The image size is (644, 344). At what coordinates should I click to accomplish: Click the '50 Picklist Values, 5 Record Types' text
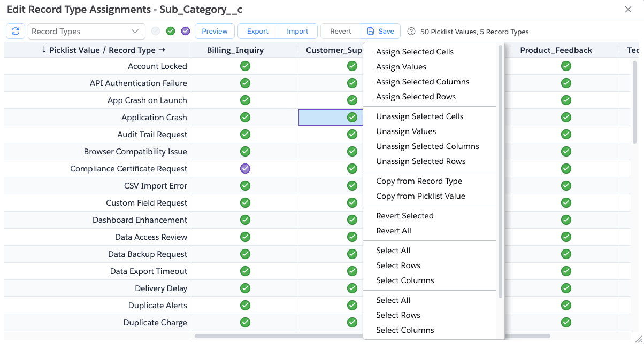coord(474,32)
